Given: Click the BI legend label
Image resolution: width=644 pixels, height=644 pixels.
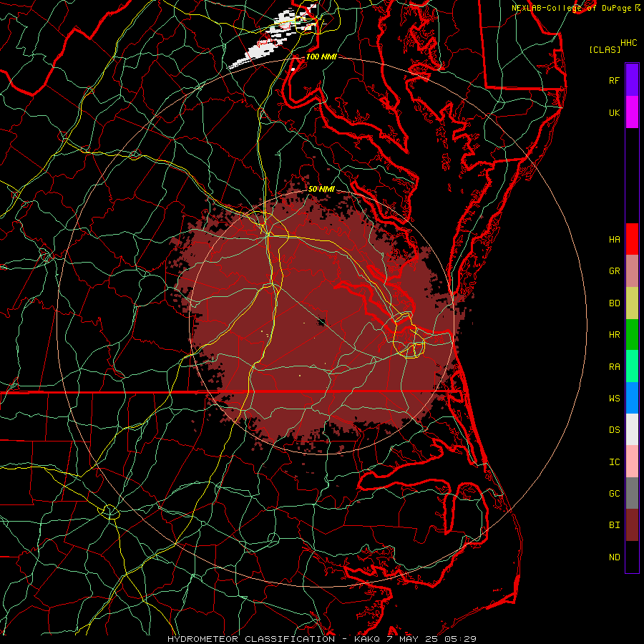Looking at the screenshot, I should [x=614, y=525].
